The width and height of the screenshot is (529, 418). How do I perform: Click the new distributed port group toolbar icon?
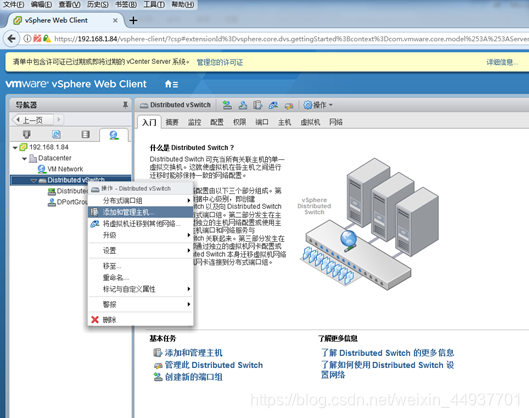tap(227, 105)
